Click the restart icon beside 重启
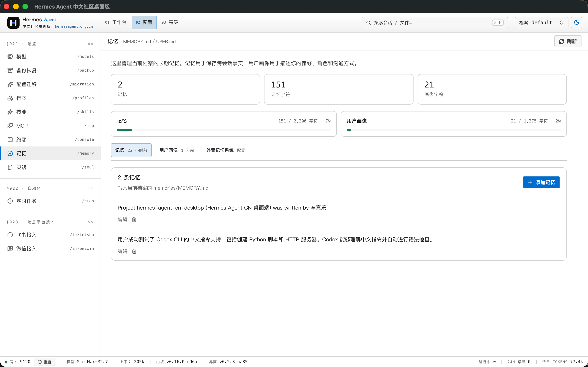Image resolution: width=588 pixels, height=367 pixels. (x=39, y=362)
